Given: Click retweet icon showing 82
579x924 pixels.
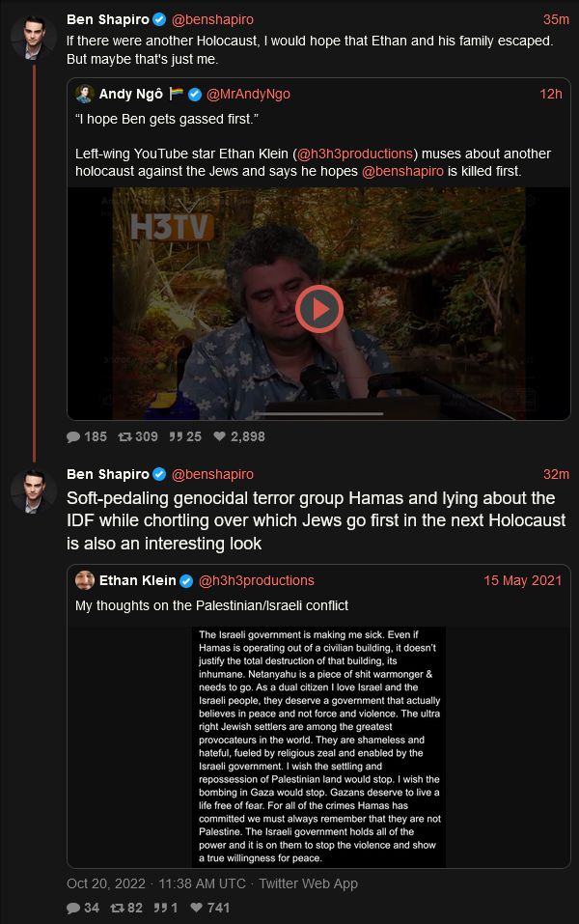Looking at the screenshot, I should 118,908.
